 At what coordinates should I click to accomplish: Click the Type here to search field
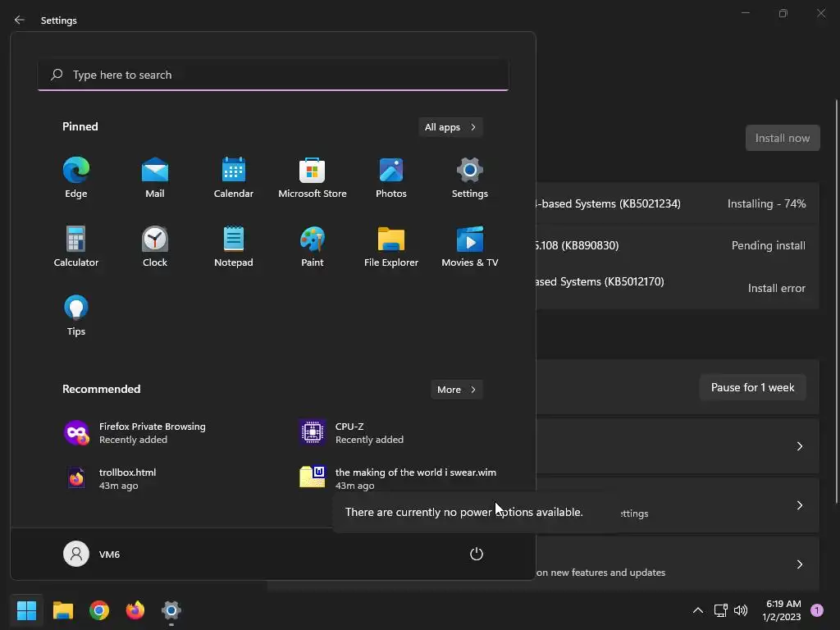point(273,75)
